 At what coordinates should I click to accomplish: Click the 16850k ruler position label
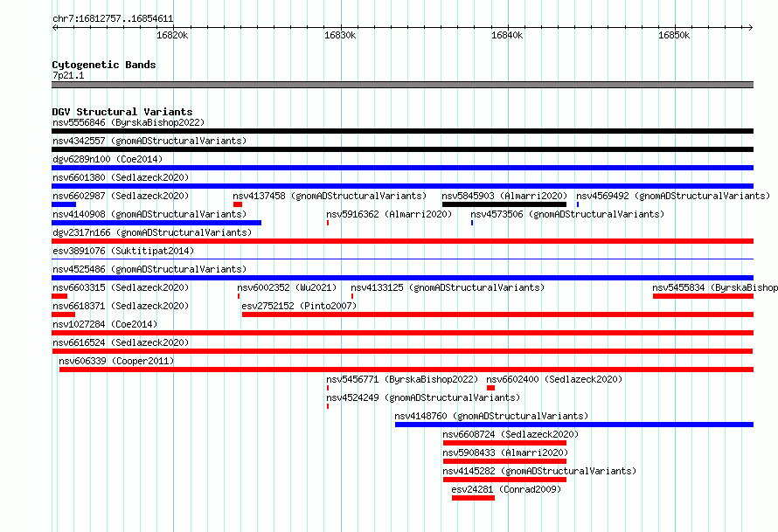(674, 35)
